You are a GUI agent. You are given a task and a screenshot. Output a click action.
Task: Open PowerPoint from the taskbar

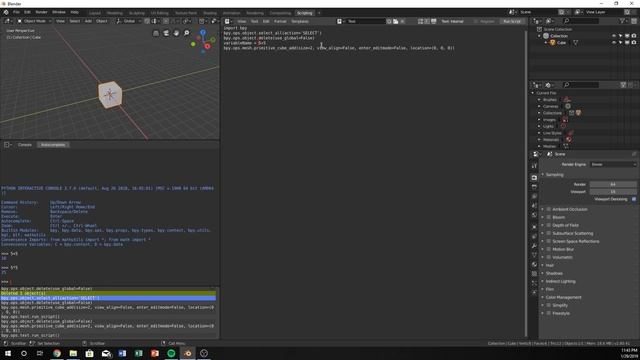tap(155, 353)
